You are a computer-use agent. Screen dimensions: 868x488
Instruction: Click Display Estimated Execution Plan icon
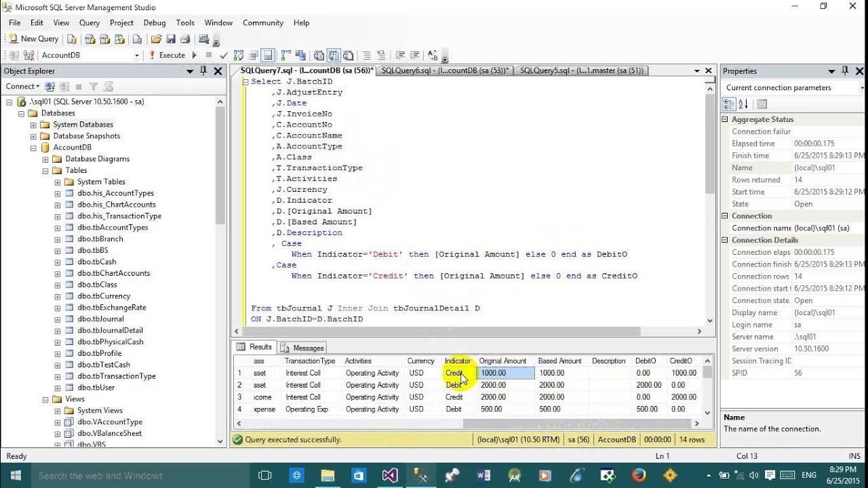pos(239,56)
